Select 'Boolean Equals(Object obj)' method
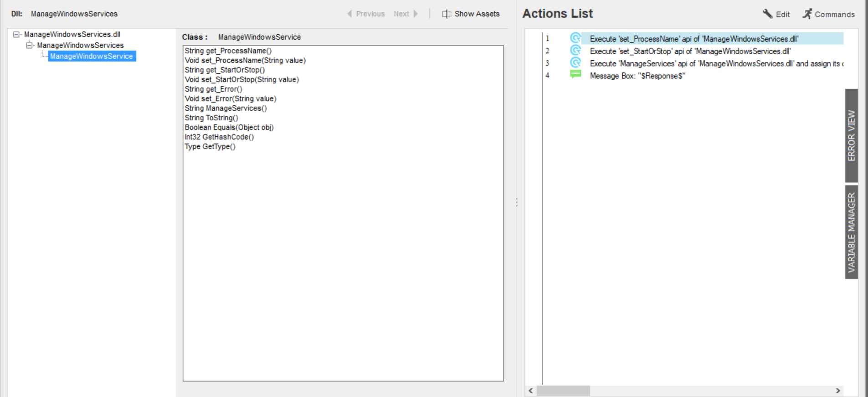868x397 pixels. pyautogui.click(x=229, y=127)
